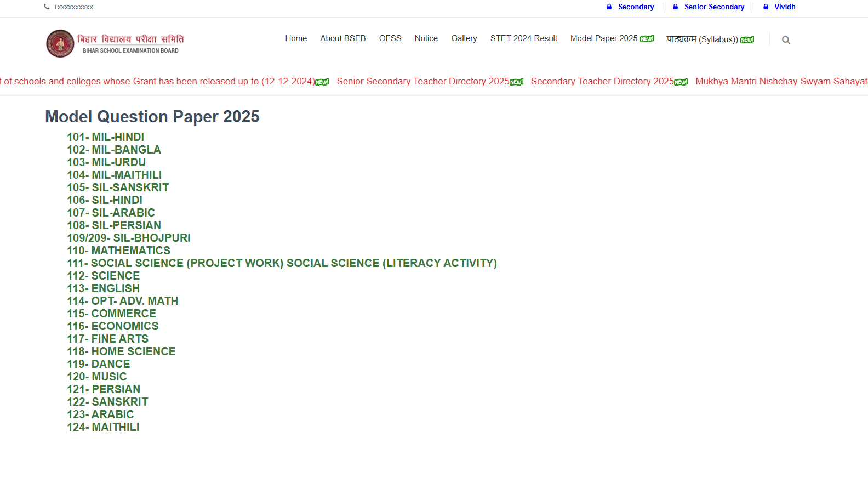Click the phone icon in top bar
The image size is (868, 483).
pyautogui.click(x=47, y=7)
